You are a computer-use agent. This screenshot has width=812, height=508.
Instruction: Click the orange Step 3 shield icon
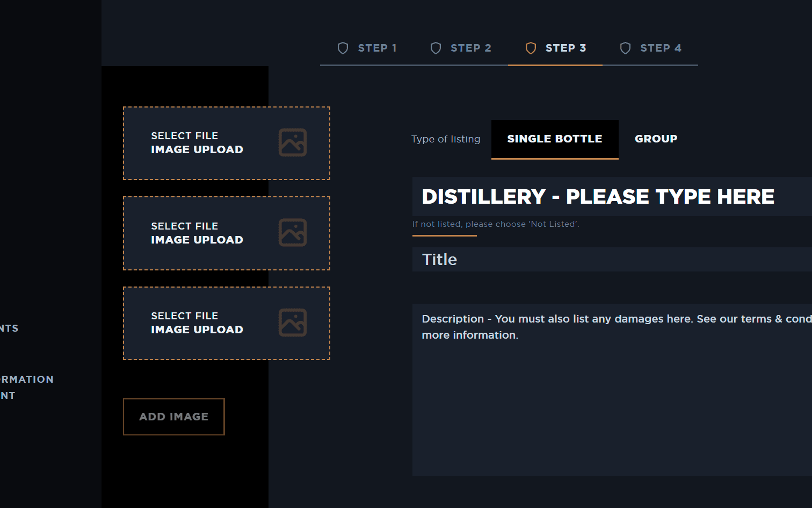click(531, 48)
